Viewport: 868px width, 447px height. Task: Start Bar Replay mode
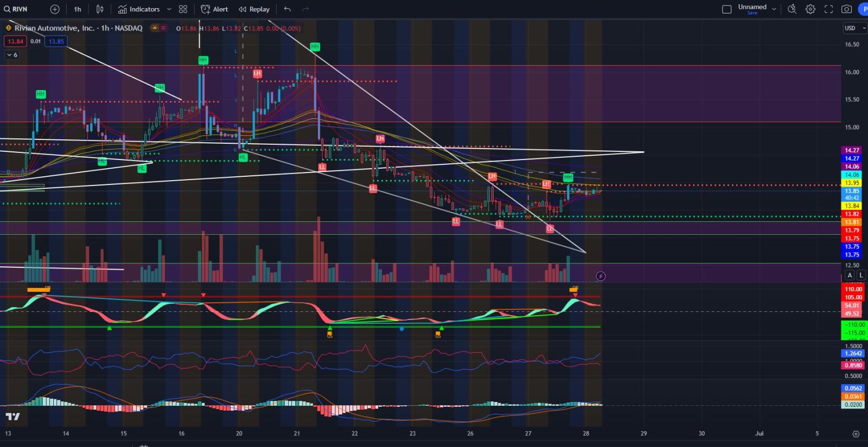tap(254, 9)
